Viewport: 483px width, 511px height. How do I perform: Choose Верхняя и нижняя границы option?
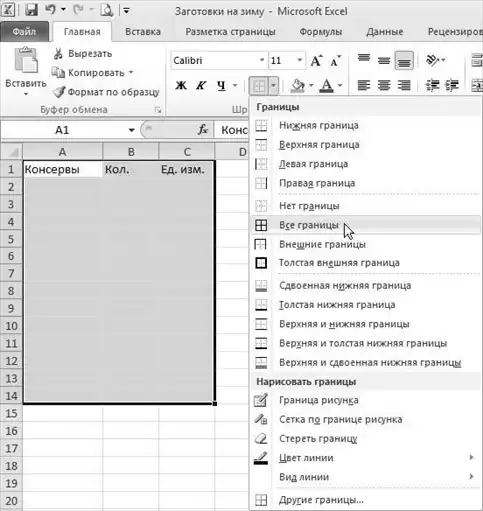[x=365, y=324]
